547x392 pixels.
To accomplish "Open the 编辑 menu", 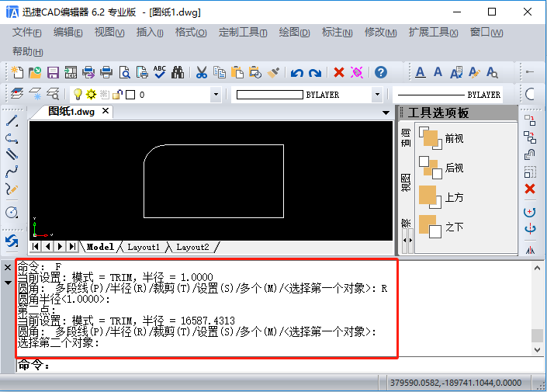I will click(68, 33).
